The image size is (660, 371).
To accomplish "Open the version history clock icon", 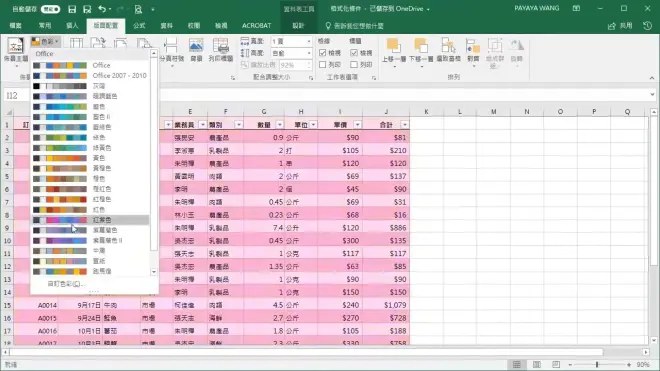I will click(648, 26).
